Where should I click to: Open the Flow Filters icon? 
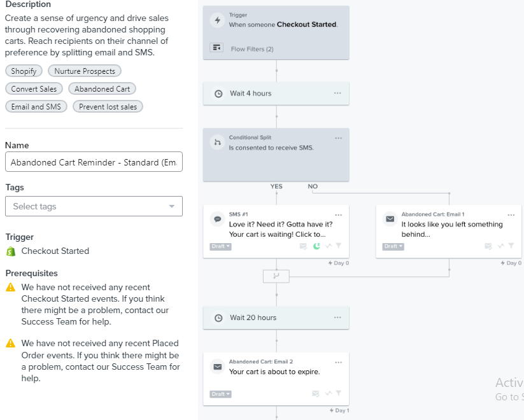(216, 48)
